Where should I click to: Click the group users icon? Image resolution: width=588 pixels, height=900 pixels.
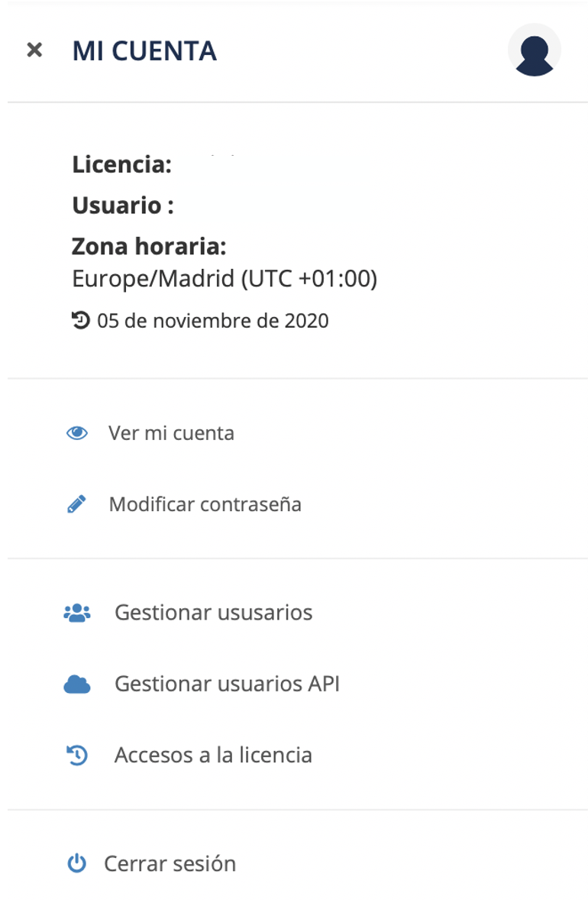click(77, 613)
